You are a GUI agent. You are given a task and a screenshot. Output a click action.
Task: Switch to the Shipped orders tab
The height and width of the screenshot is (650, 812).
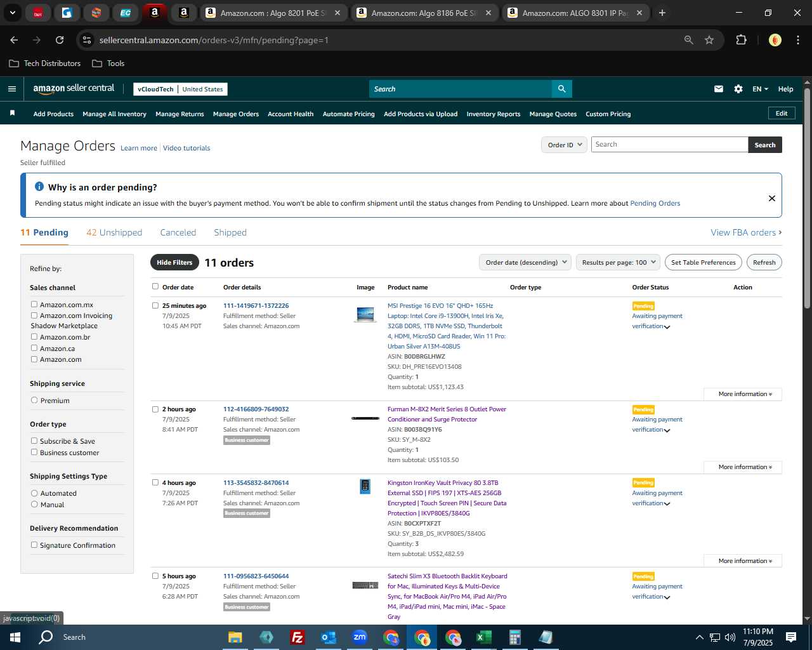pyautogui.click(x=230, y=232)
